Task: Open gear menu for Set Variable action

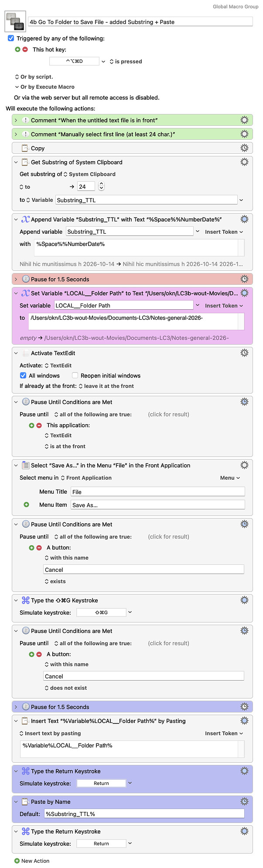Action: pyautogui.click(x=245, y=293)
